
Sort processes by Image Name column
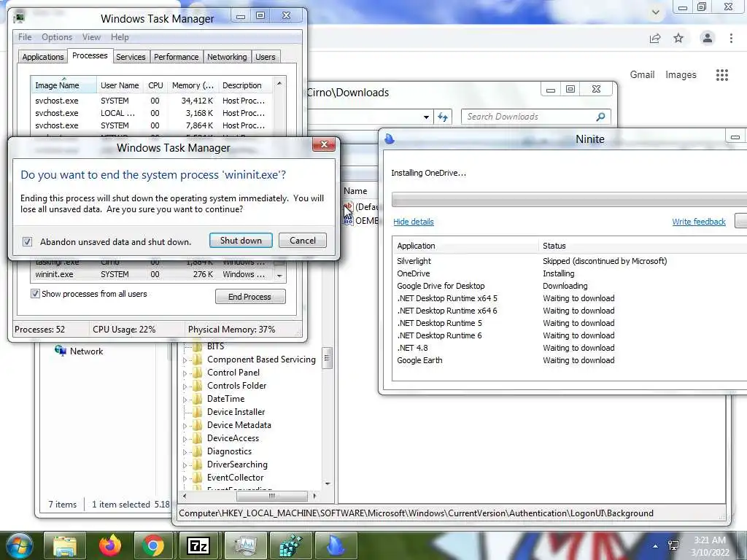(x=64, y=85)
